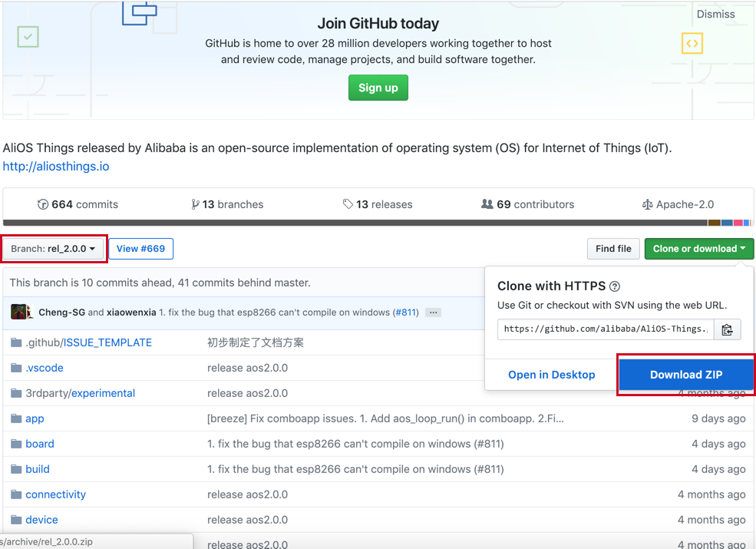Click the Clone with HTTPS help icon
The height and width of the screenshot is (549, 756).
(x=615, y=286)
